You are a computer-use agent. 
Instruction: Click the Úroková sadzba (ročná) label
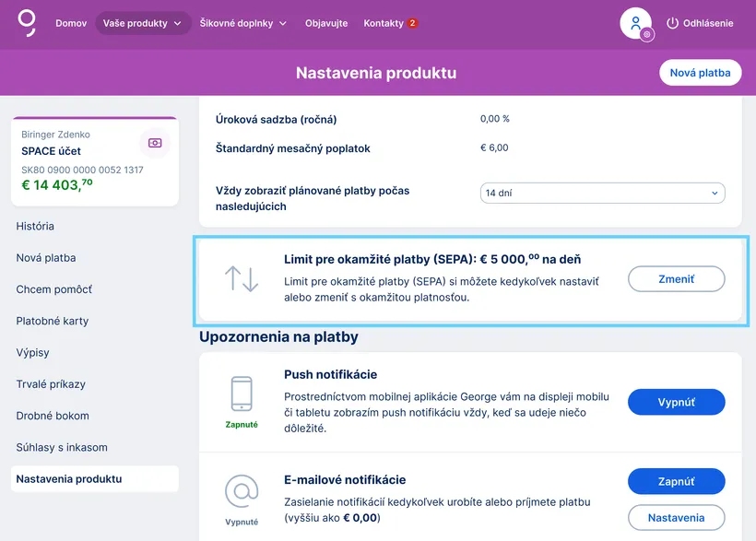(x=276, y=120)
